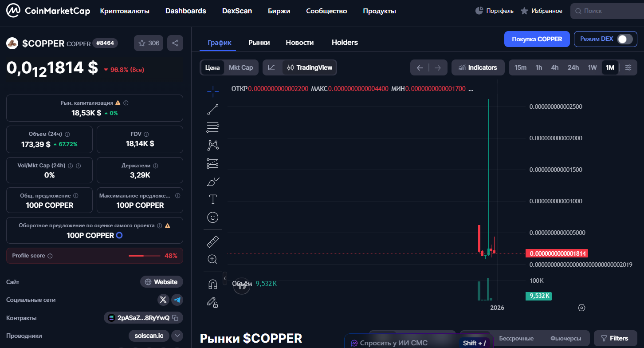Click the share icon beside watchlist
The height and width of the screenshot is (348, 644).
(175, 43)
